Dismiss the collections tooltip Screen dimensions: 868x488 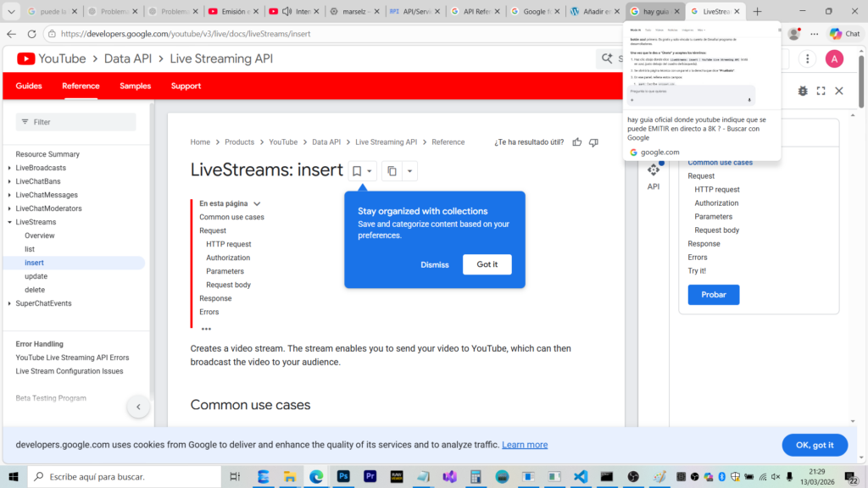[x=435, y=264]
